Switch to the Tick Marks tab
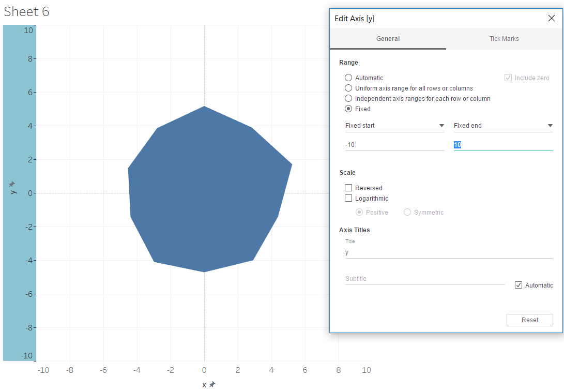 coord(504,39)
